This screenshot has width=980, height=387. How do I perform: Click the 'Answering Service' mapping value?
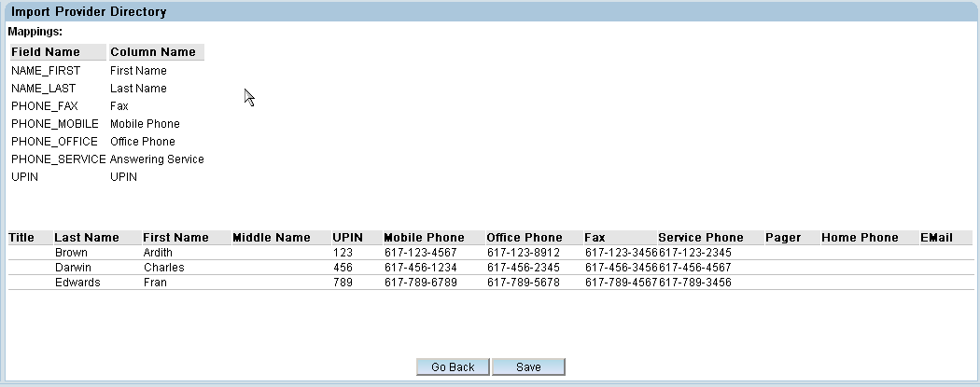pos(157,159)
